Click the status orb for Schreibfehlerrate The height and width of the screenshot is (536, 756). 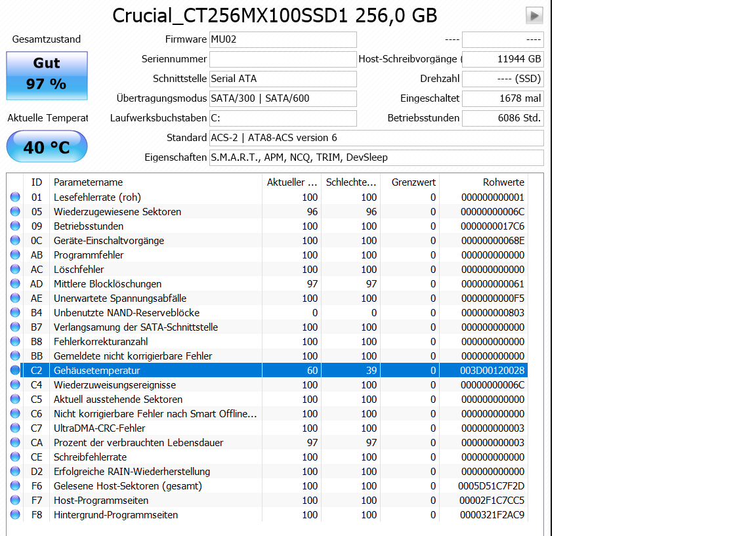(x=16, y=457)
